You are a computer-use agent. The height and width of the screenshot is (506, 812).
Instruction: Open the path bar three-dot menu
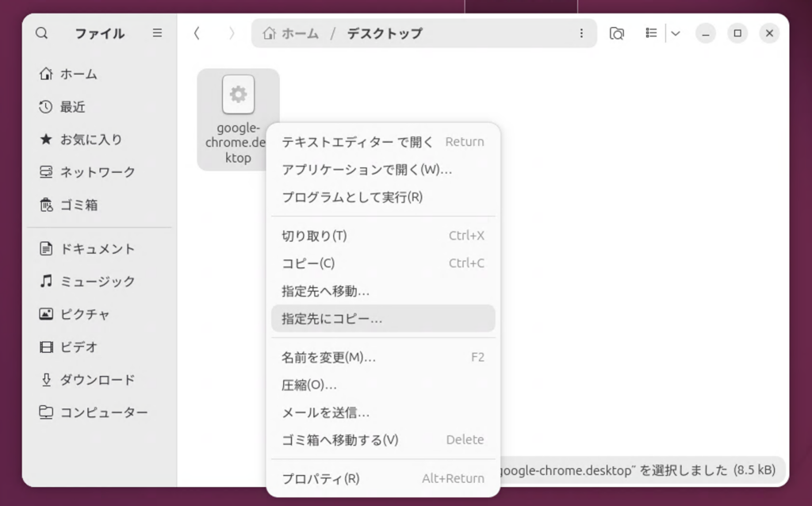tap(581, 33)
